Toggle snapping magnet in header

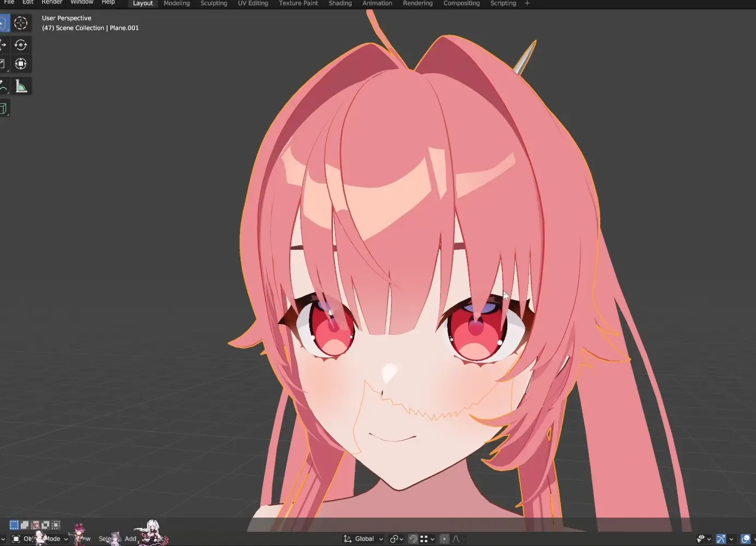[x=413, y=539]
